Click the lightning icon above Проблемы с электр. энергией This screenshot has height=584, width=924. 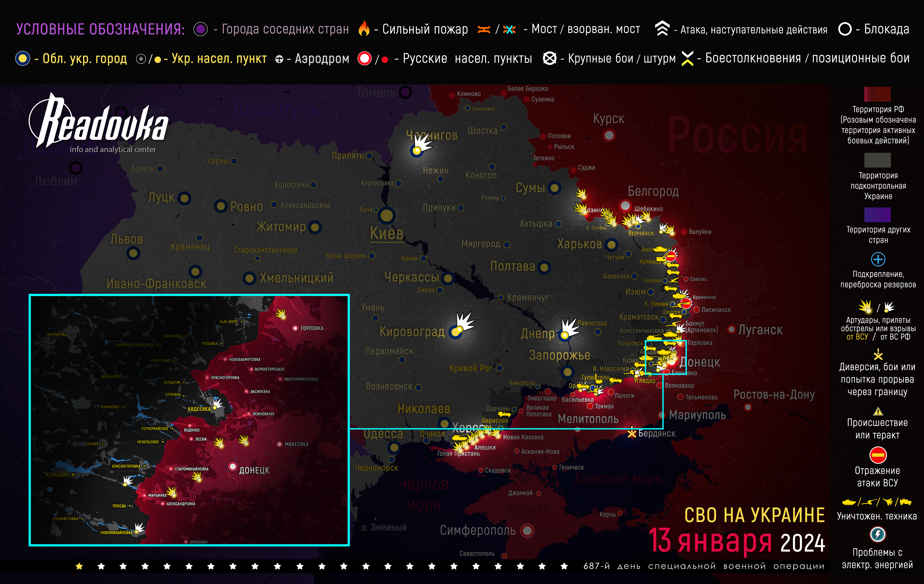[878, 534]
